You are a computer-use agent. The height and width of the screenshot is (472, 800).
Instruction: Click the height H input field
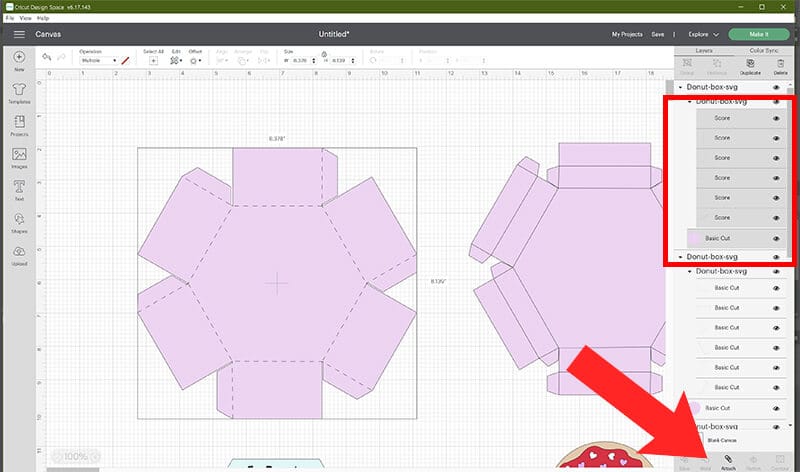[x=339, y=61]
